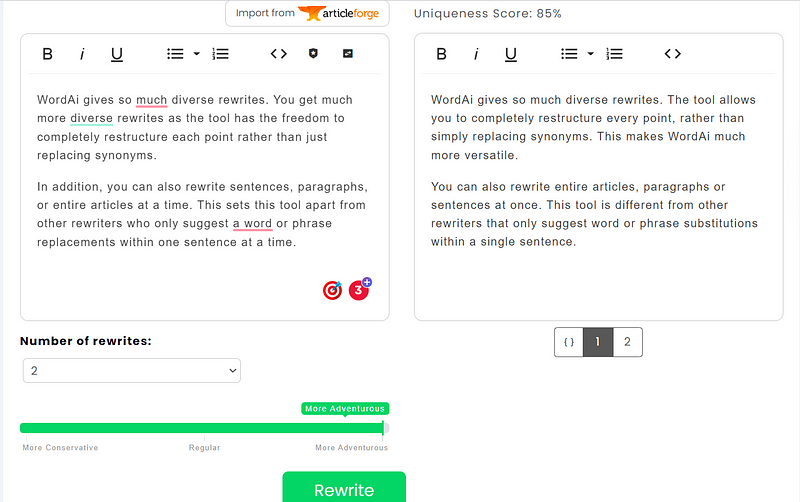Screen dimensions: 800x502
Task: Set slider to Regular label
Action: (205, 447)
